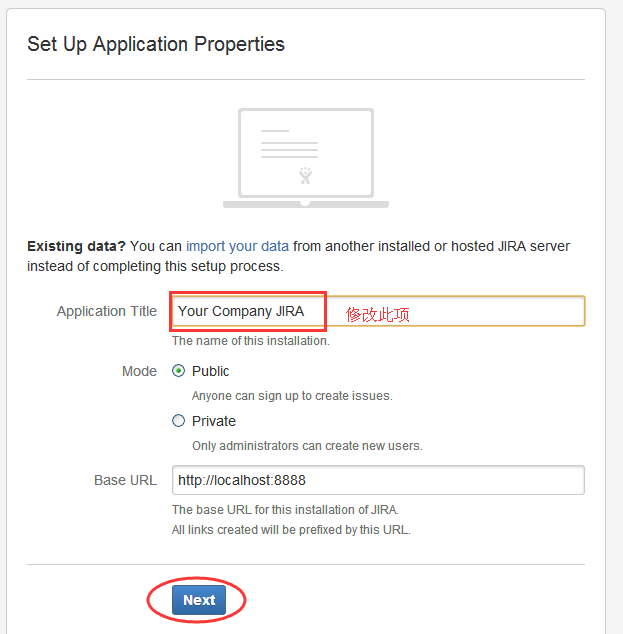Click the red "修改此项" annotation text
The height and width of the screenshot is (634, 623).
378,314
